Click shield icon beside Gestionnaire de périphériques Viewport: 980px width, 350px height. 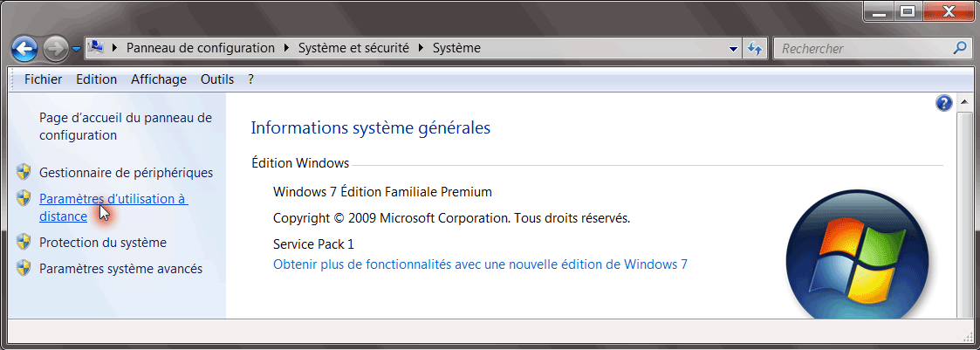[x=24, y=172]
